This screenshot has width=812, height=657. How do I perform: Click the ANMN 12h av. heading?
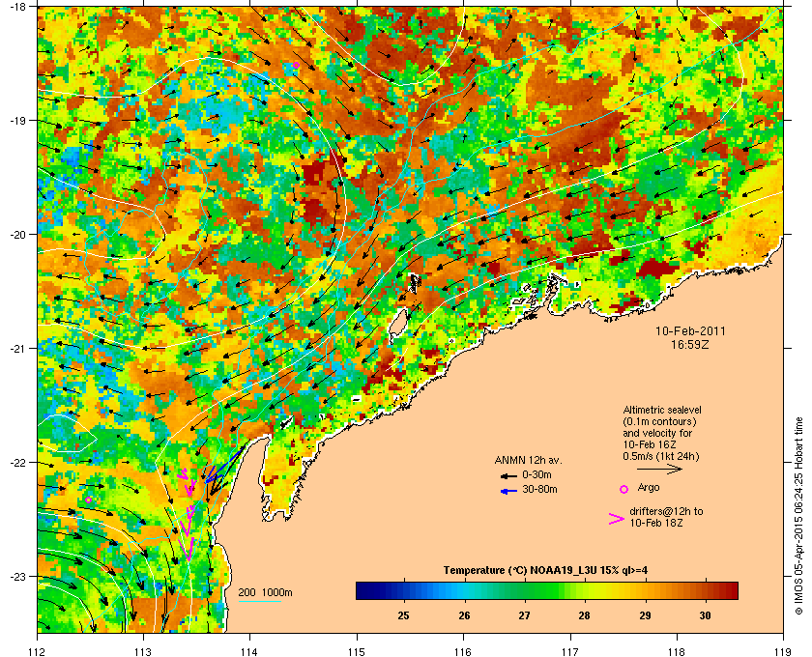pos(528,460)
